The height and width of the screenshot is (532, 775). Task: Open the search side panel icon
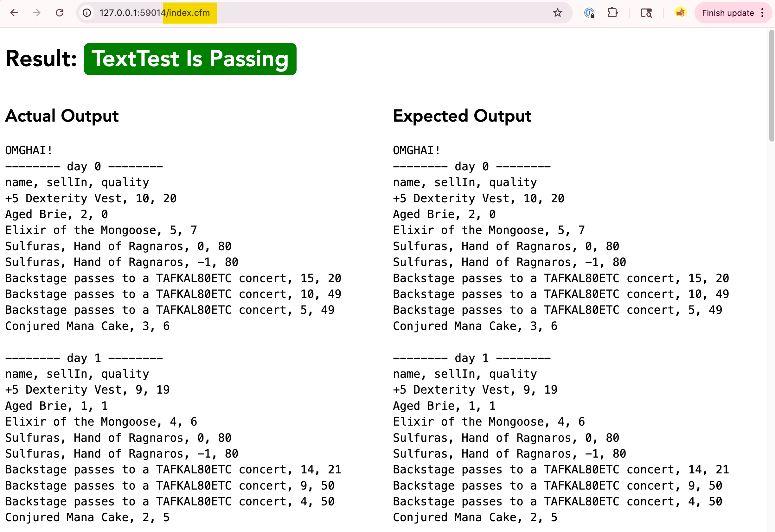[646, 13]
